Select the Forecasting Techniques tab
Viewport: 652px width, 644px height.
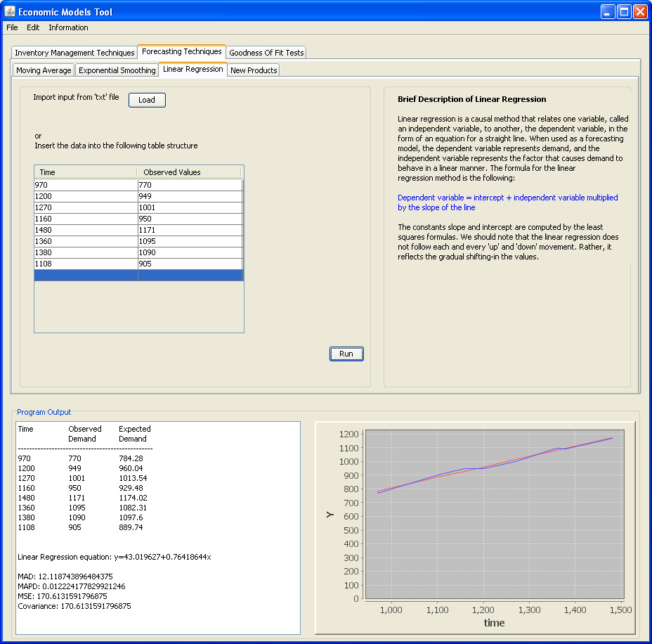tap(182, 51)
